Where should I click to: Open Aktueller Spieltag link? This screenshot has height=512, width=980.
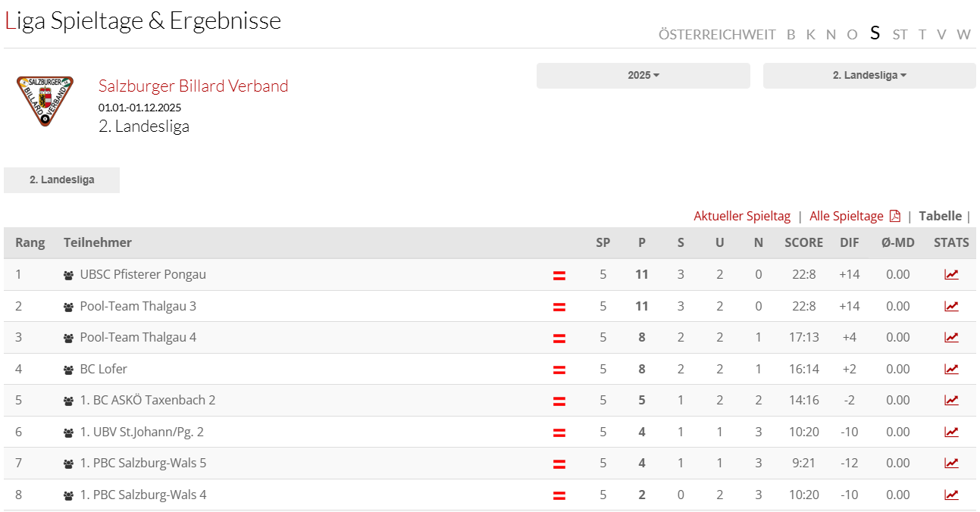(742, 217)
